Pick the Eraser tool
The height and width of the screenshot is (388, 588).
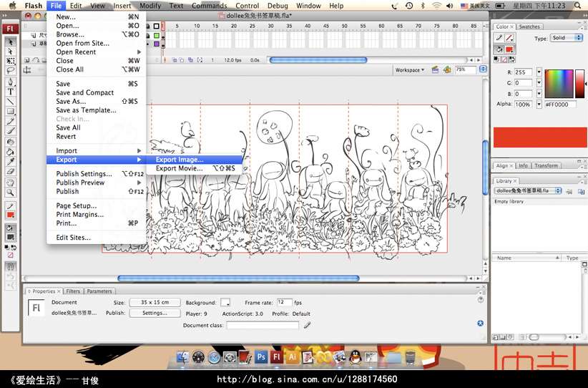pos(11,172)
